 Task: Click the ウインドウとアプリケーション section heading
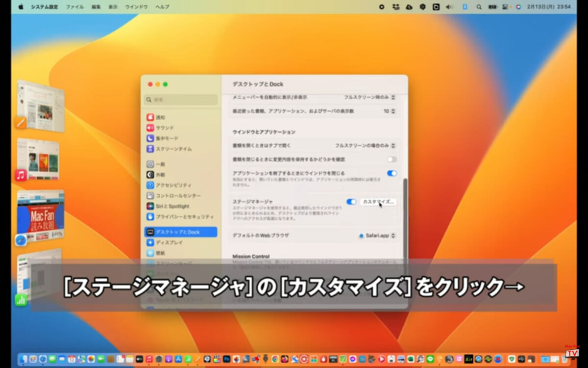click(264, 132)
